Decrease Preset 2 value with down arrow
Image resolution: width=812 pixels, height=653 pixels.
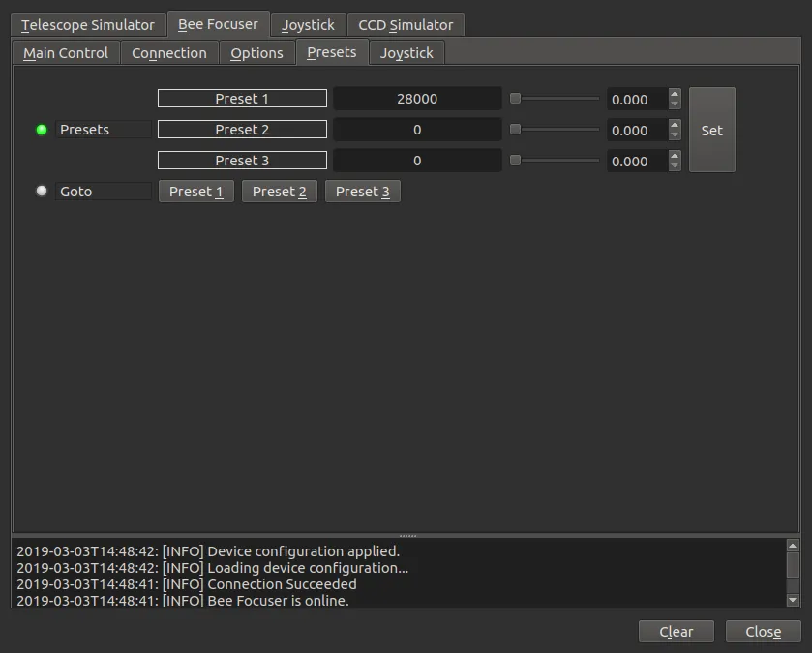(675, 135)
